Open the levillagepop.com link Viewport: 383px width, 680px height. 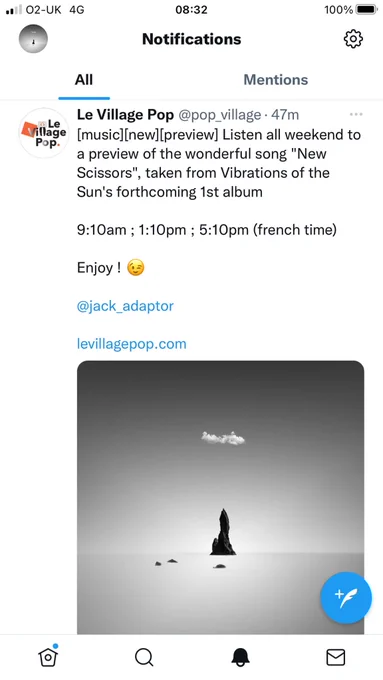[131, 344]
